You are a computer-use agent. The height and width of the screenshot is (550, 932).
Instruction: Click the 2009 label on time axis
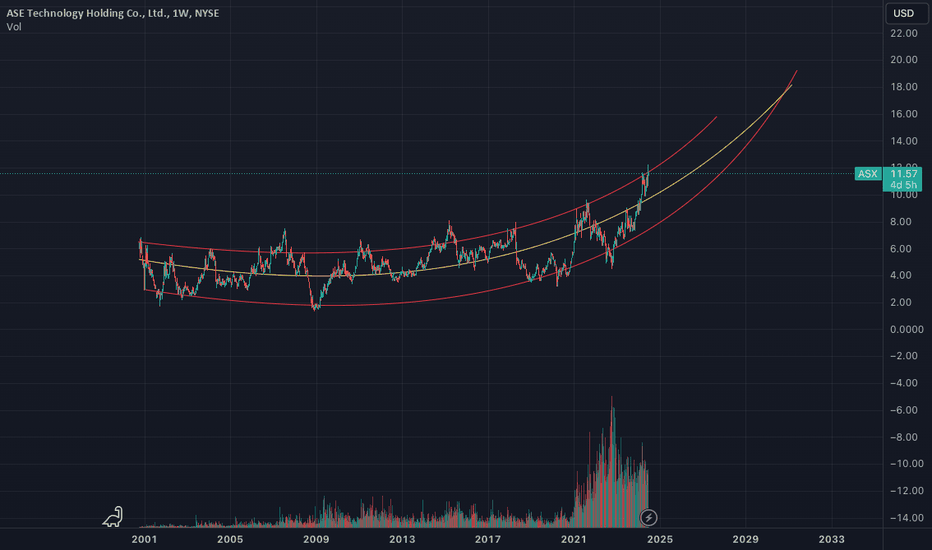(316, 539)
